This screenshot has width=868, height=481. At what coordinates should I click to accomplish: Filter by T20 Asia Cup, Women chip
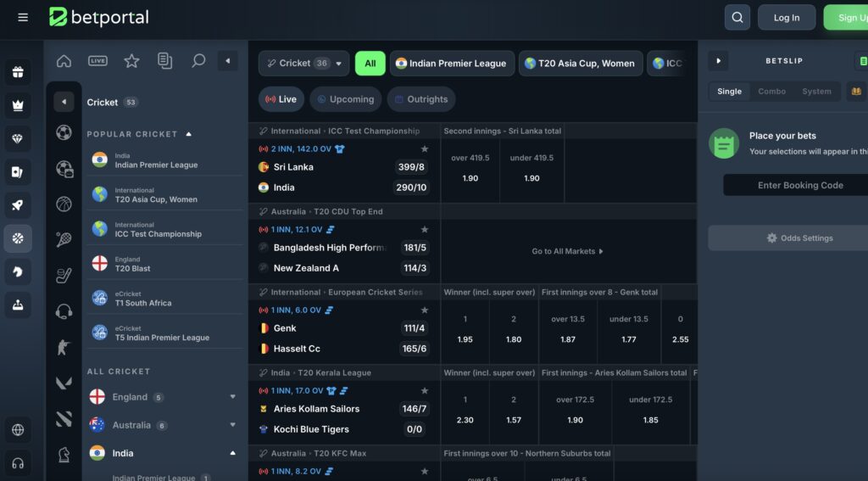(581, 63)
